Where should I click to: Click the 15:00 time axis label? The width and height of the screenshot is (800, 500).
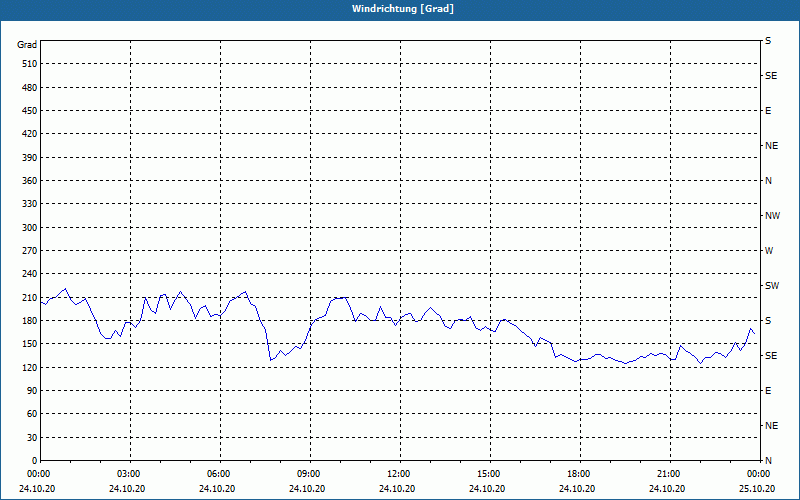coord(490,474)
